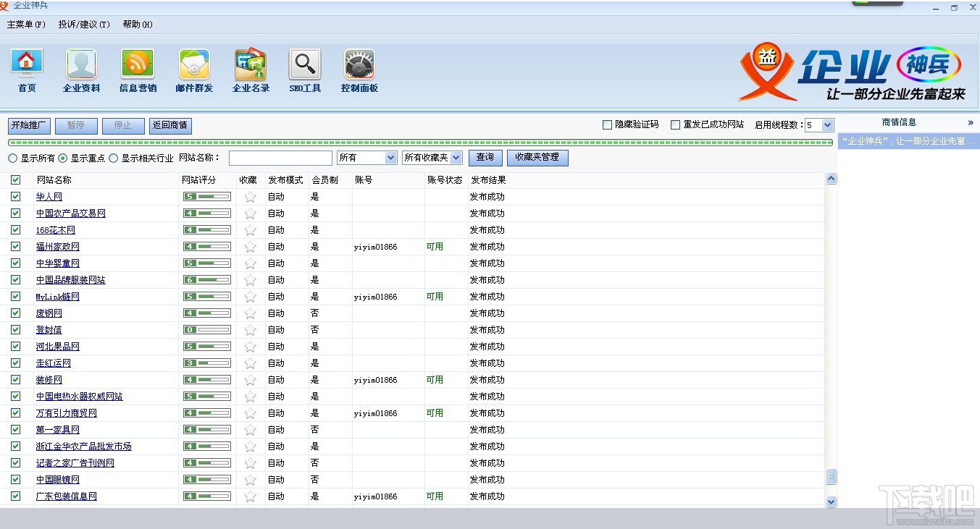980x529 pixels.
Task: Open the “企业神兵” news item in 商情信息
Action: [x=909, y=141]
